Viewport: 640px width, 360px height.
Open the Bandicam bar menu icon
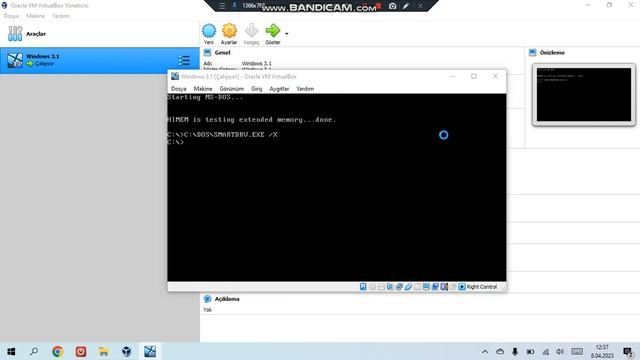click(x=222, y=6)
